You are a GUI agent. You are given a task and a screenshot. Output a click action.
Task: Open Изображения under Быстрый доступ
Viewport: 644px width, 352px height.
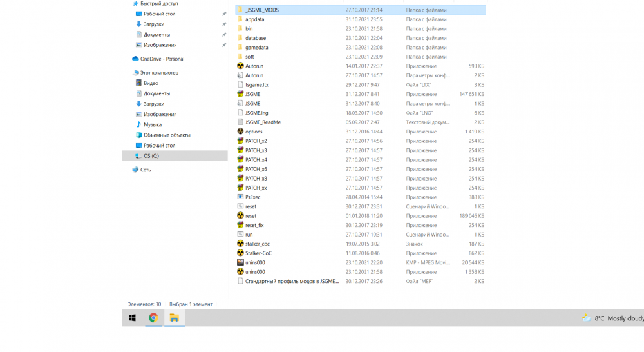coord(160,45)
